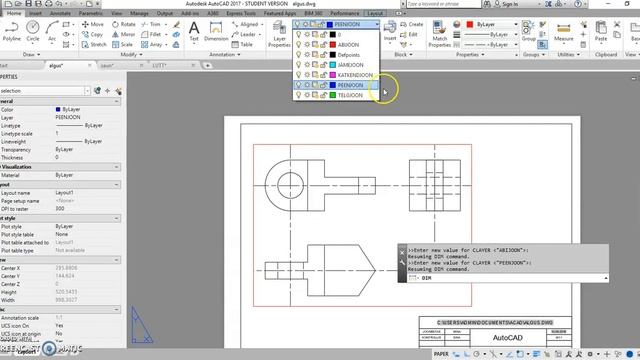The height and width of the screenshot is (360, 640).
Task: Click the Insert block tool
Action: pos(390,31)
